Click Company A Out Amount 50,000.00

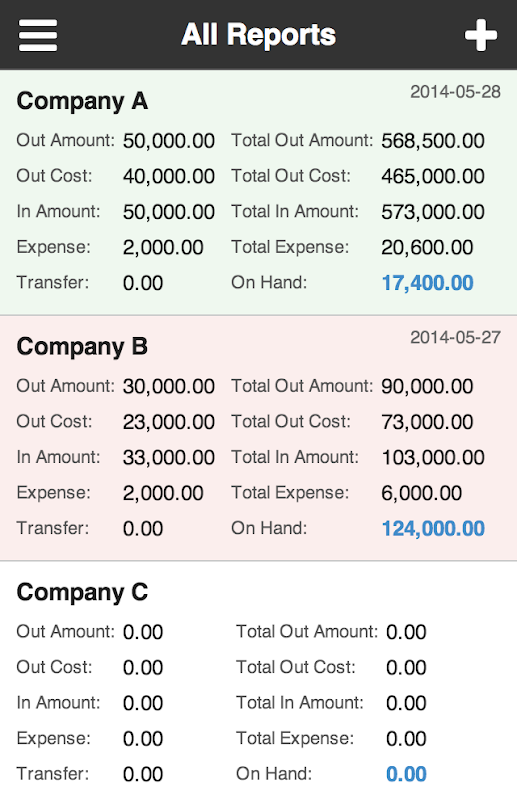[x=169, y=141]
